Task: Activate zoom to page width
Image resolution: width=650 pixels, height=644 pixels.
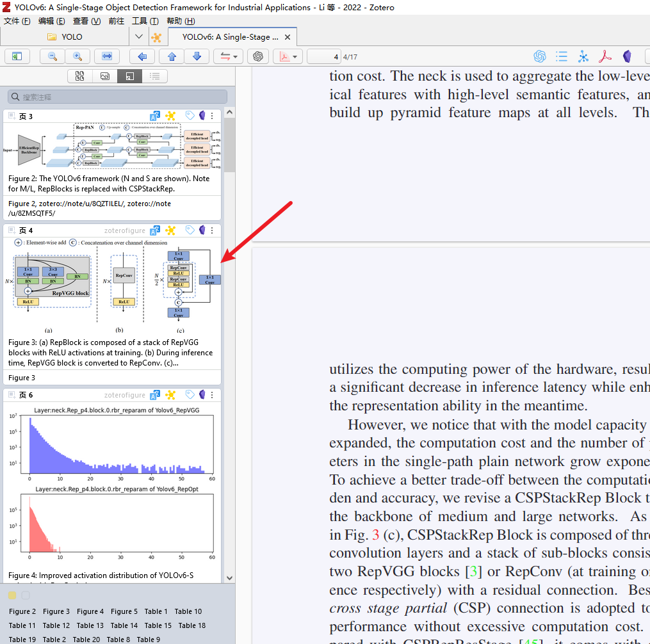Action: (107, 56)
